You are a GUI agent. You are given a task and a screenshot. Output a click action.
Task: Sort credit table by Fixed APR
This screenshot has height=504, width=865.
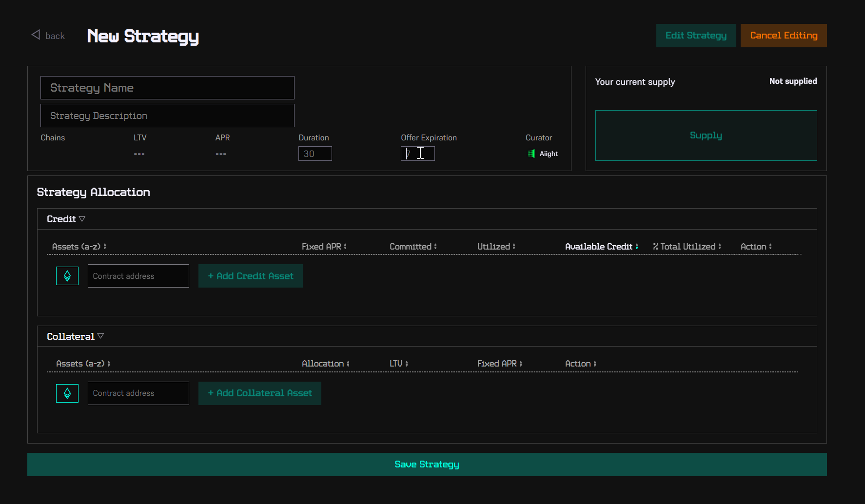(x=324, y=247)
